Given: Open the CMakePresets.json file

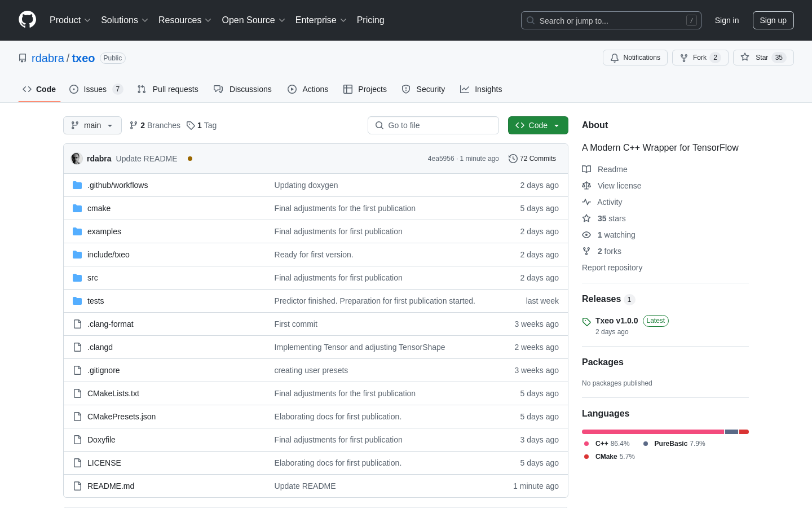Looking at the screenshot, I should pos(121,417).
